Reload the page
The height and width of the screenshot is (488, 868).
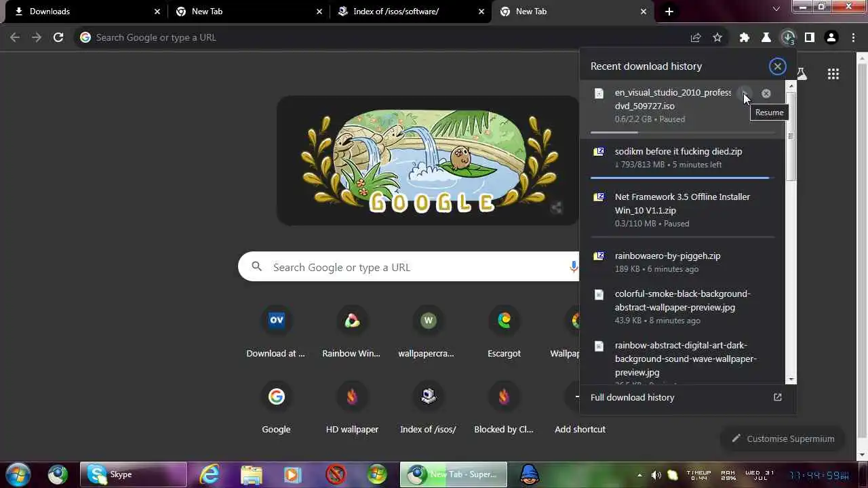[x=58, y=37]
